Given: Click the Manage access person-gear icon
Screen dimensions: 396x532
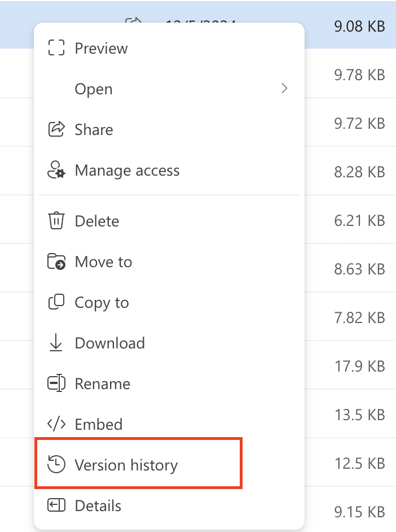Looking at the screenshot, I should tap(56, 169).
